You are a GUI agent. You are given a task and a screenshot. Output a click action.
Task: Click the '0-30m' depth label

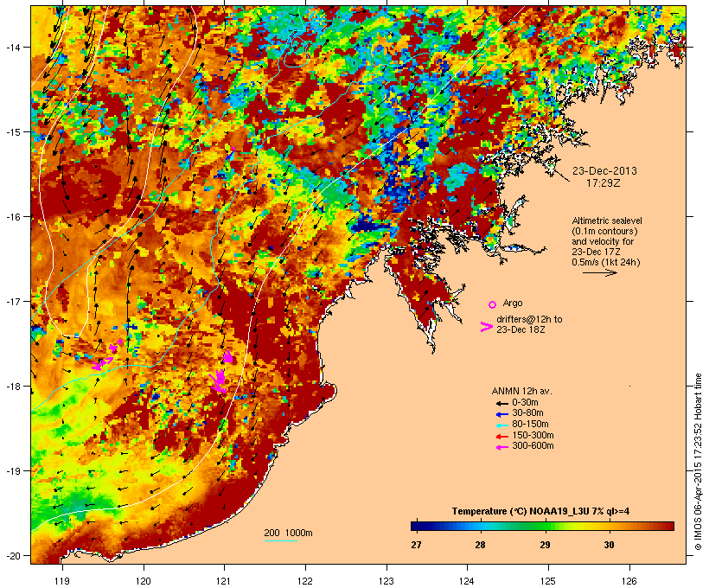525,403
